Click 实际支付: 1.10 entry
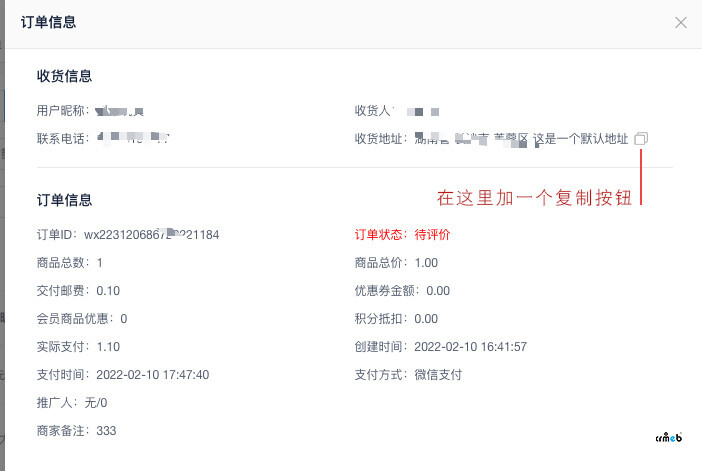The height and width of the screenshot is (471, 702). 78,347
